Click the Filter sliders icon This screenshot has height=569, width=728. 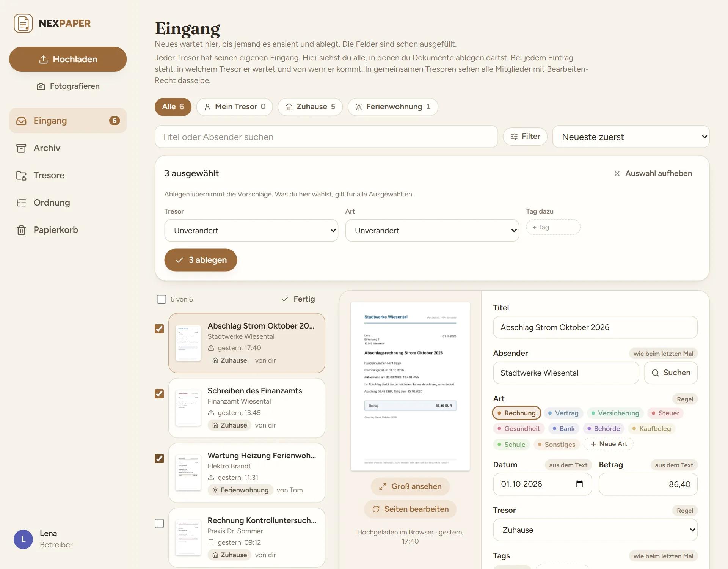point(514,137)
